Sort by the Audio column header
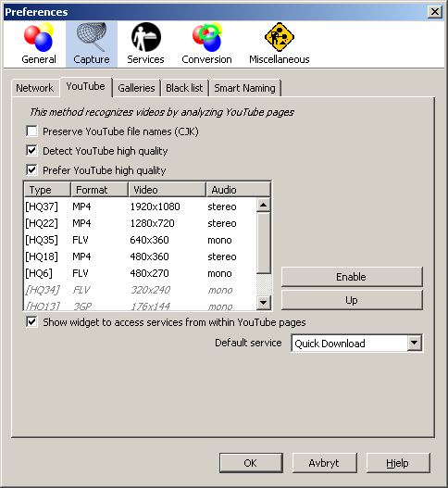Screen dimensions: 448x488 point(238,190)
